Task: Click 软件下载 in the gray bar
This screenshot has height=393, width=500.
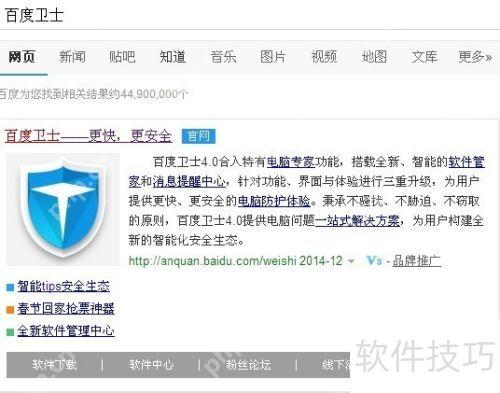Action: [55, 365]
